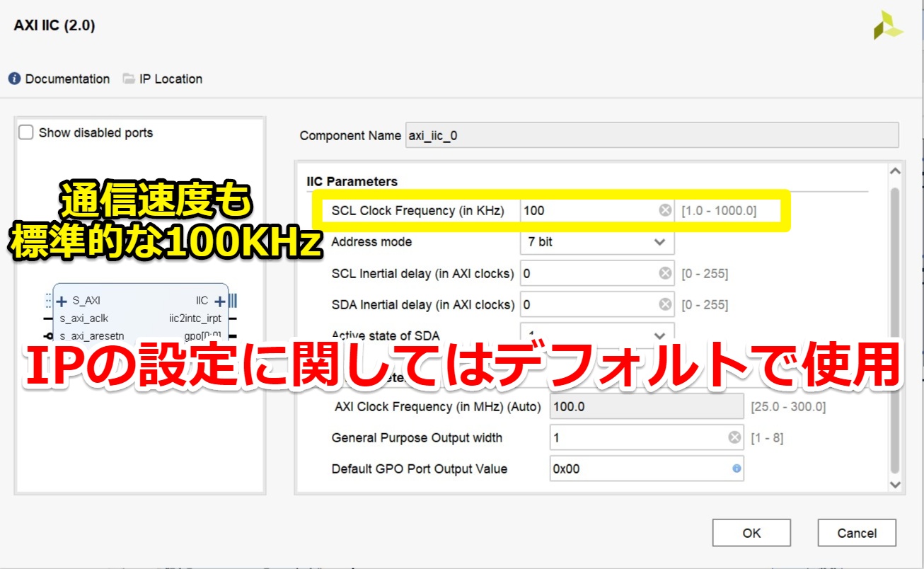Expand the S_AXI interface in the block diagram

(x=63, y=300)
